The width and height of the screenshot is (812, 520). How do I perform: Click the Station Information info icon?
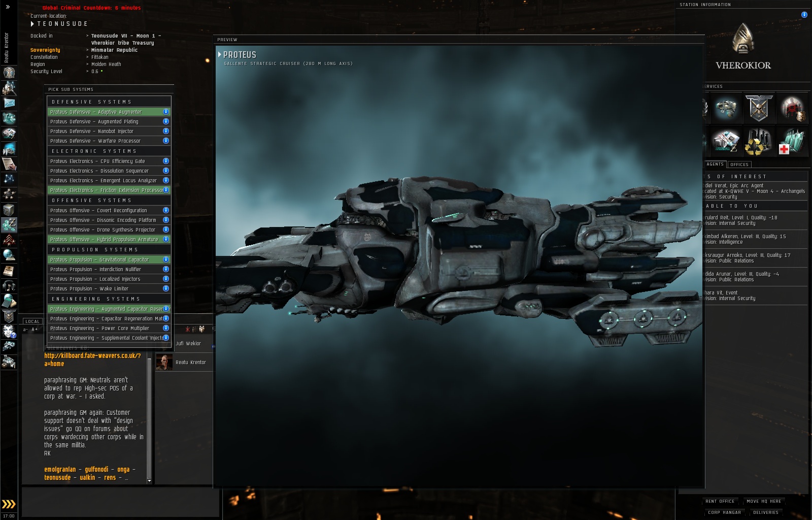(804, 15)
